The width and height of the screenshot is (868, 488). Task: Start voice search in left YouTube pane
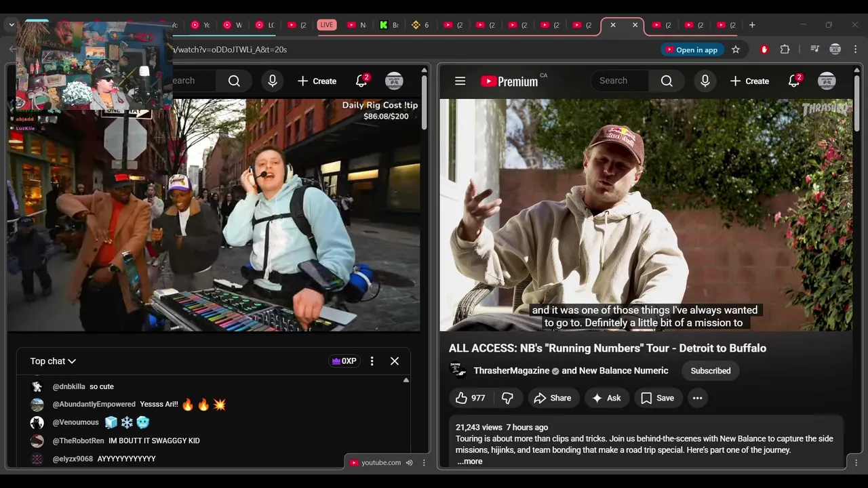click(273, 81)
